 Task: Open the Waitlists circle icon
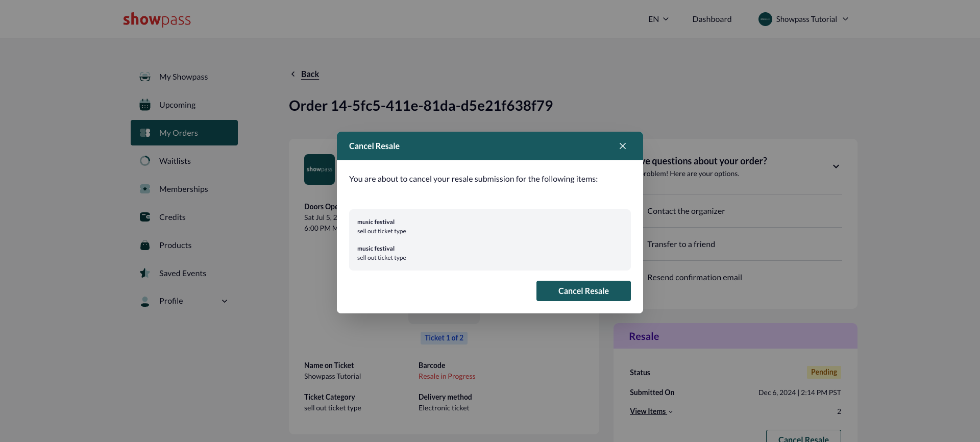coord(145,161)
